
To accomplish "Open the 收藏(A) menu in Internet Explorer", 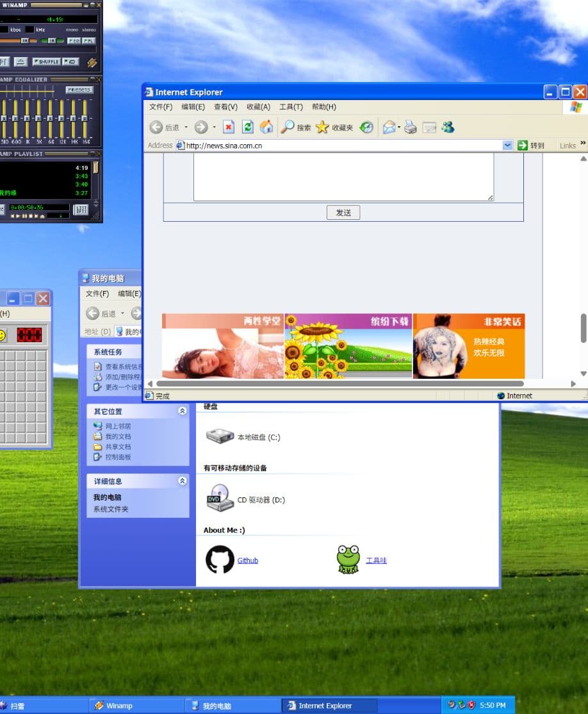I will click(258, 106).
